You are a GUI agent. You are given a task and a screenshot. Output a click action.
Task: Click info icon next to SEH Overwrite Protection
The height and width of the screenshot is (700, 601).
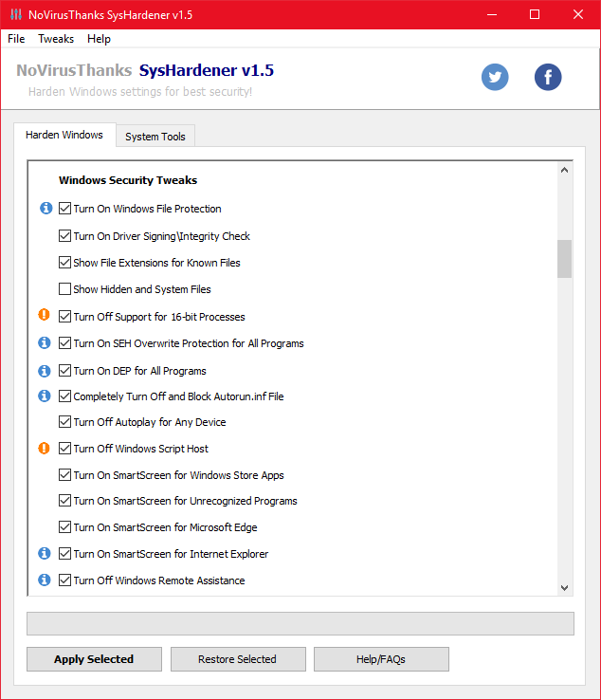coord(45,343)
